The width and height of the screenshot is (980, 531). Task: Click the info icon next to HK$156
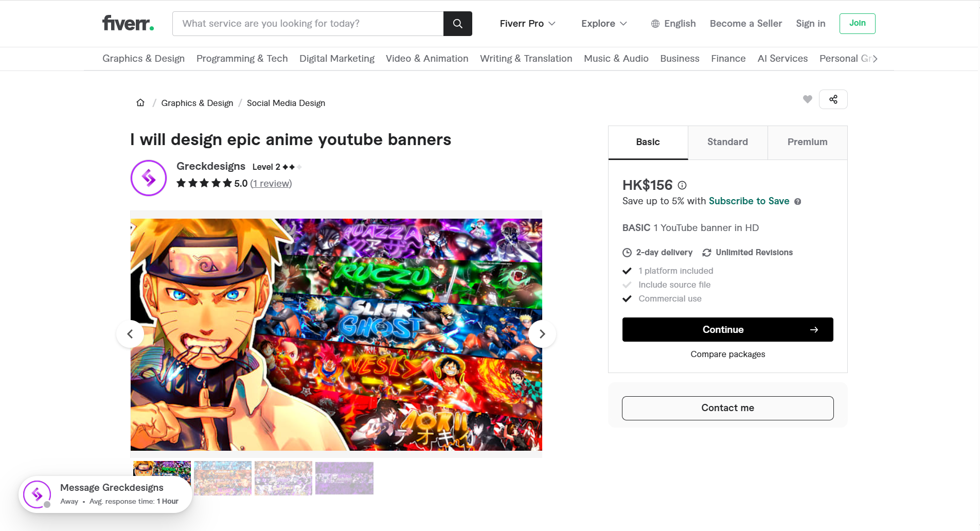682,186
